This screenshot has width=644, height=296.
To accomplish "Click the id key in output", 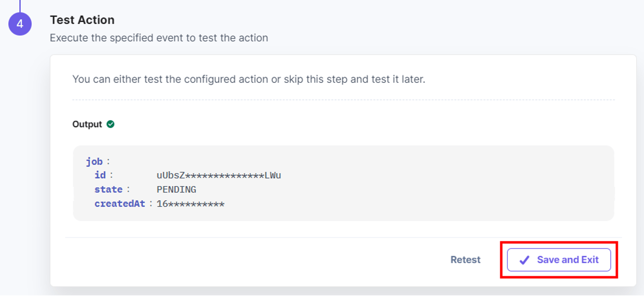I will pos(100,175).
